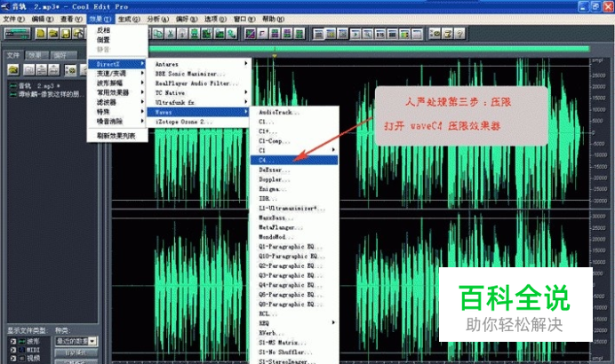The height and width of the screenshot is (364, 615).
Task: Select the C4 entry in Waves submenu
Action: (x=294, y=160)
